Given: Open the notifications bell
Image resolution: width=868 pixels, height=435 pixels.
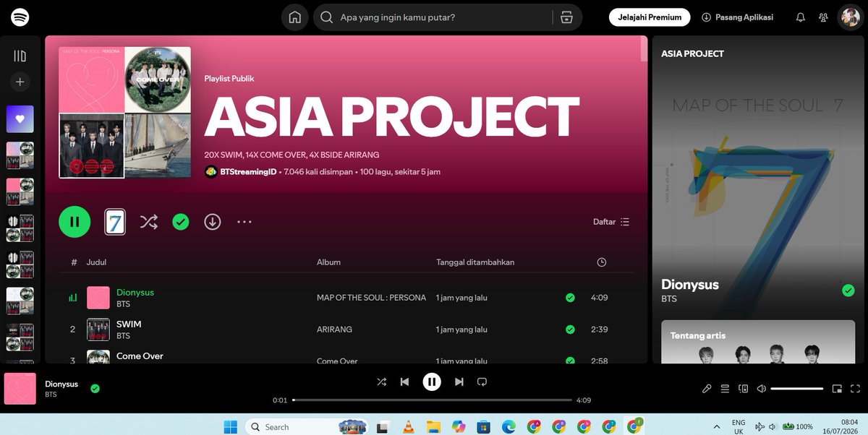Looking at the screenshot, I should (x=800, y=17).
